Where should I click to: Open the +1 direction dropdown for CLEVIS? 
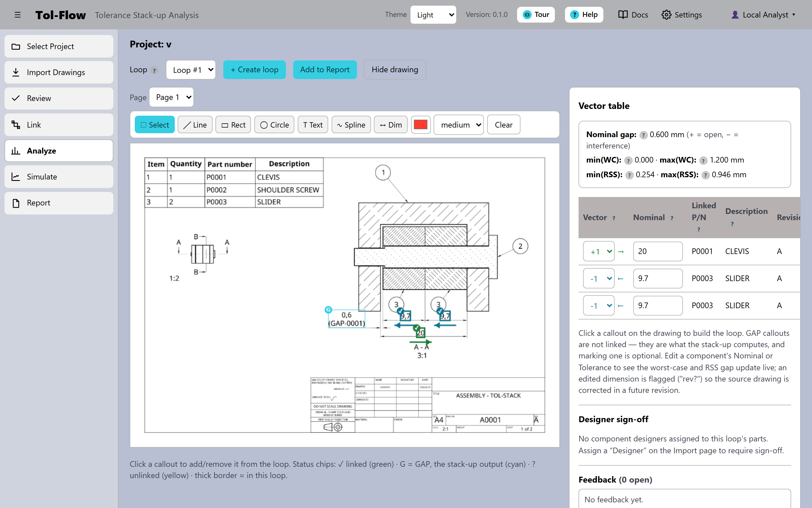(x=599, y=251)
